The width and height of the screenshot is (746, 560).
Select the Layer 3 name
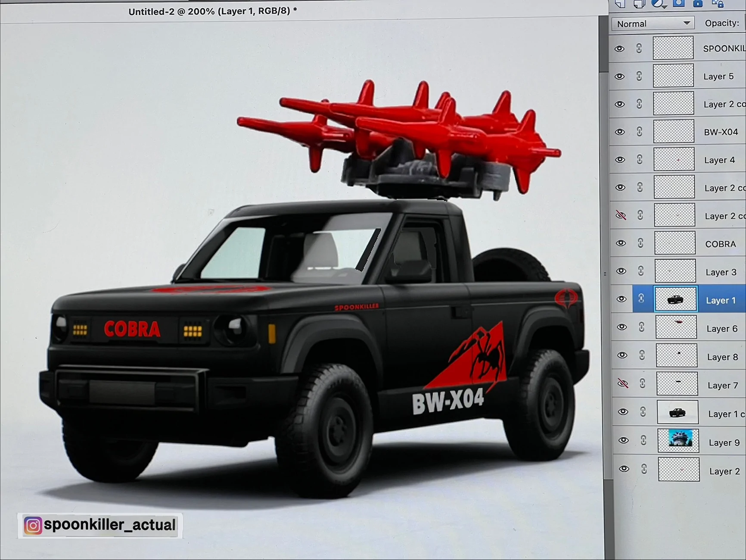pyautogui.click(x=721, y=272)
